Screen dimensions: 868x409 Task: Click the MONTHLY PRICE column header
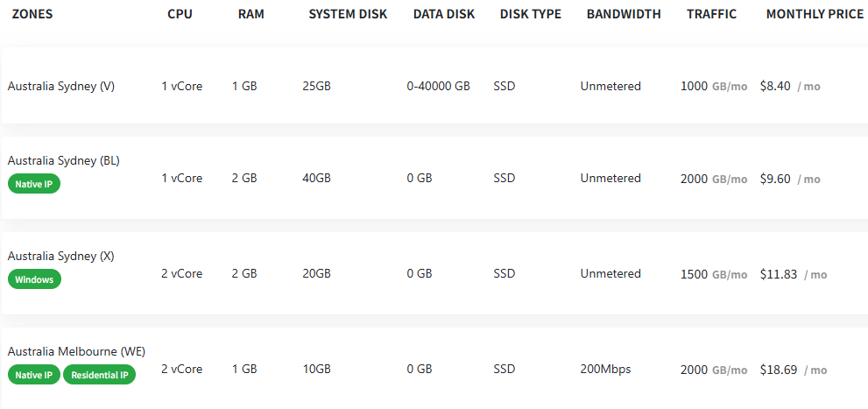[x=815, y=14]
